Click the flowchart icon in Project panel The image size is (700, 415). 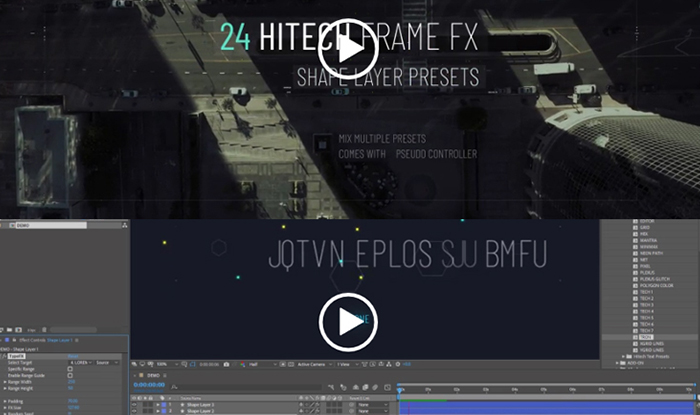coord(125,225)
